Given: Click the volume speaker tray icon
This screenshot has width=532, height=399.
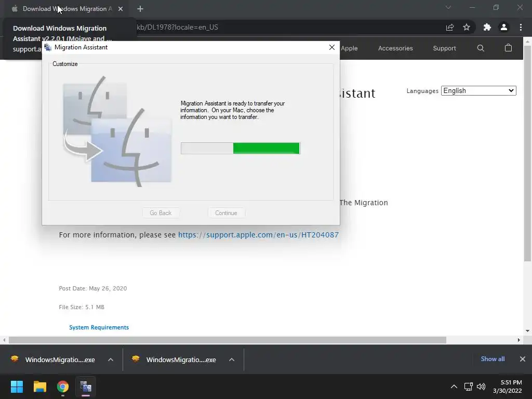Looking at the screenshot, I should tap(481, 387).
